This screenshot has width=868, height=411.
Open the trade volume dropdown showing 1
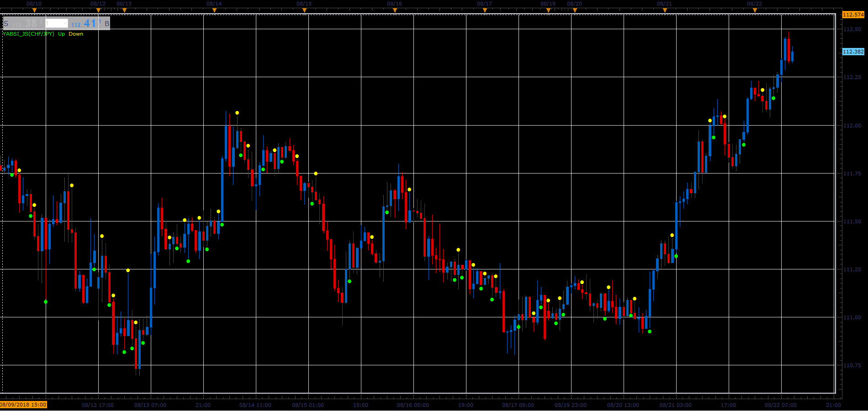tap(57, 23)
